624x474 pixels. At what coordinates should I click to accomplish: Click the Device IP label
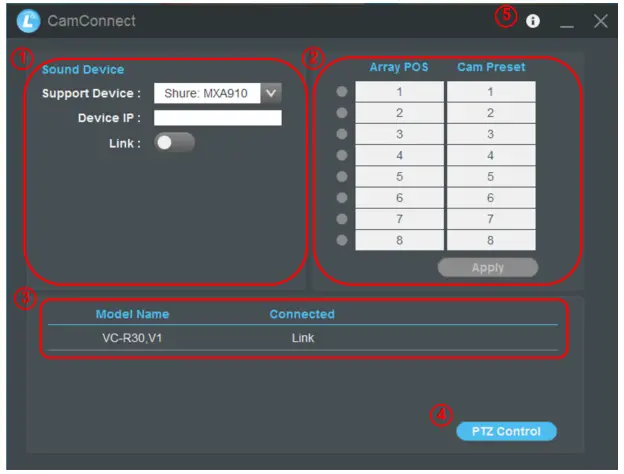pyautogui.click(x=109, y=118)
